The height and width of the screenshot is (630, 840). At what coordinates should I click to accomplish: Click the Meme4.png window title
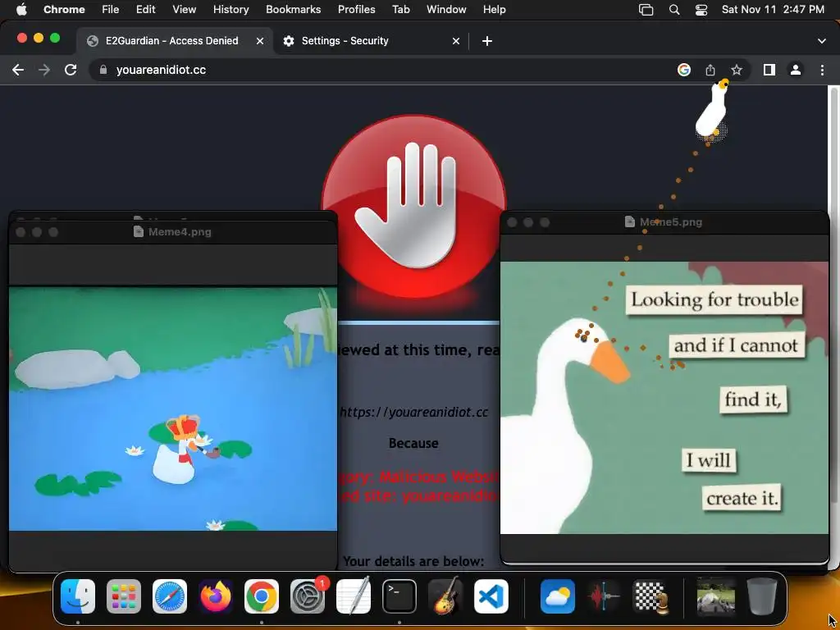pyautogui.click(x=180, y=232)
